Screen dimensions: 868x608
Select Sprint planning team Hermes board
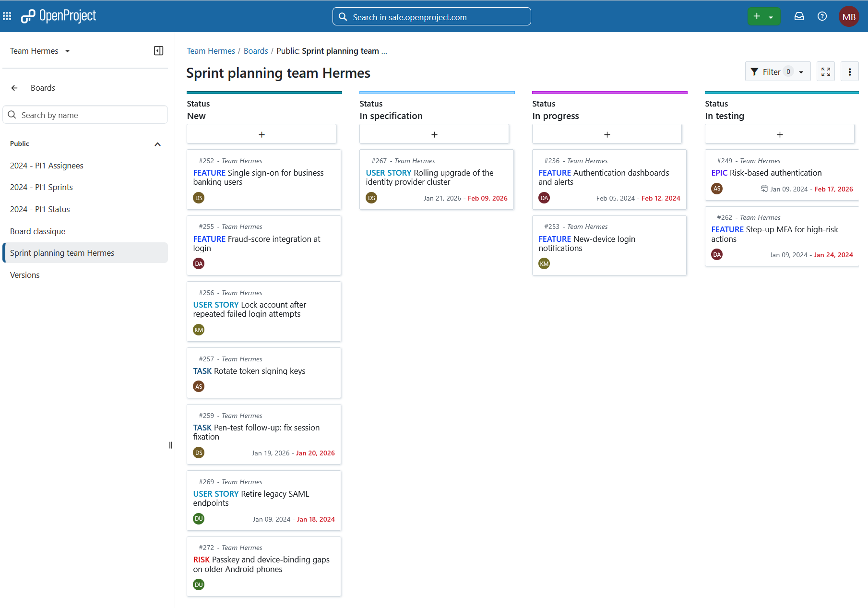click(x=85, y=253)
